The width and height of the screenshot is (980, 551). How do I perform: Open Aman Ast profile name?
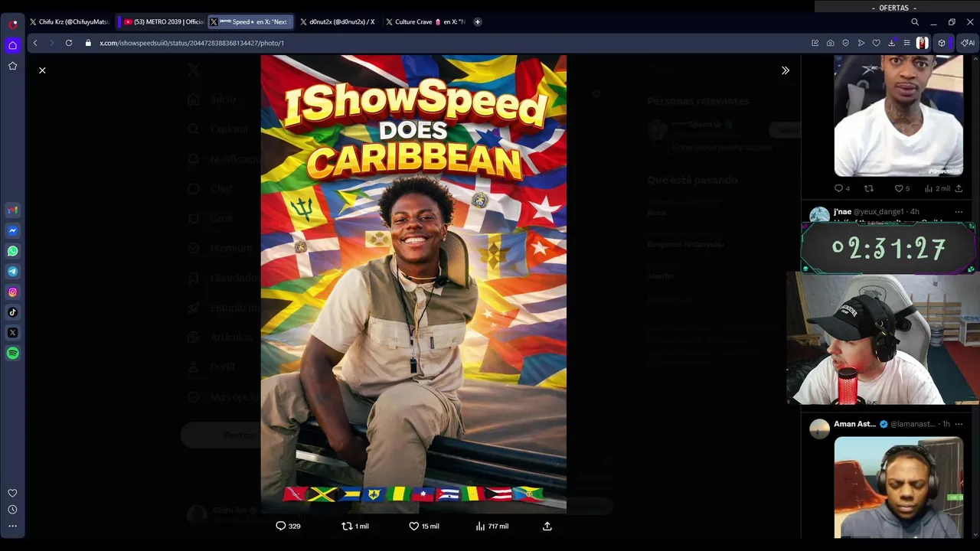click(854, 424)
